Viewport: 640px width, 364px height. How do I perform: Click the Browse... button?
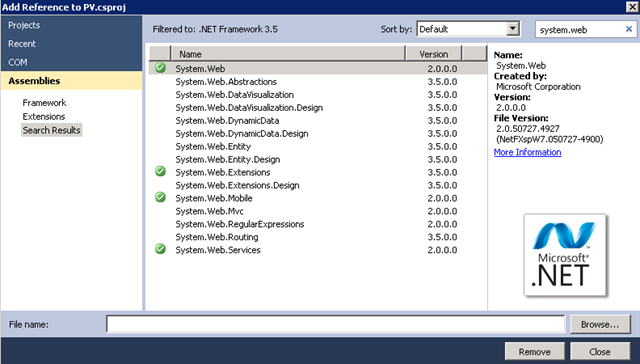point(600,324)
